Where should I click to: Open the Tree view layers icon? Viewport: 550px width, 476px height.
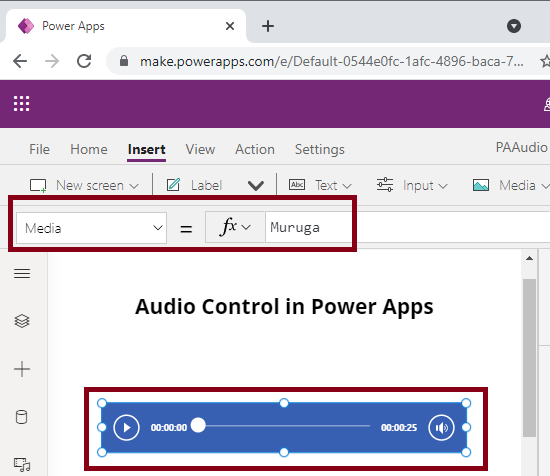[22, 321]
